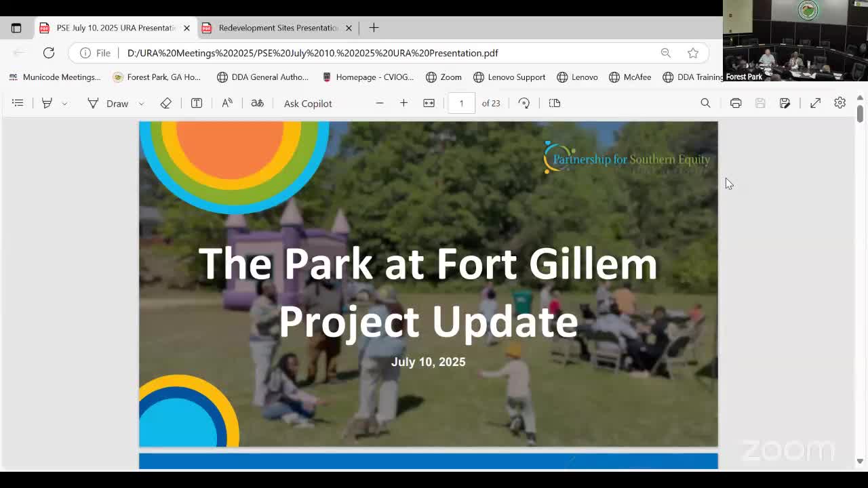Toggle fit to width view

429,103
